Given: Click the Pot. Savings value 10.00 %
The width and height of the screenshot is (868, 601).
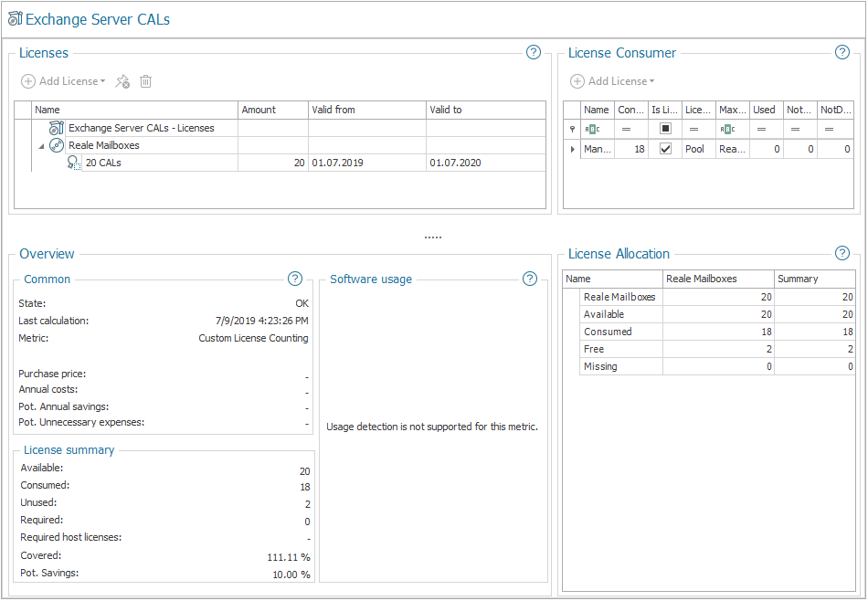Looking at the screenshot, I should click(291, 575).
